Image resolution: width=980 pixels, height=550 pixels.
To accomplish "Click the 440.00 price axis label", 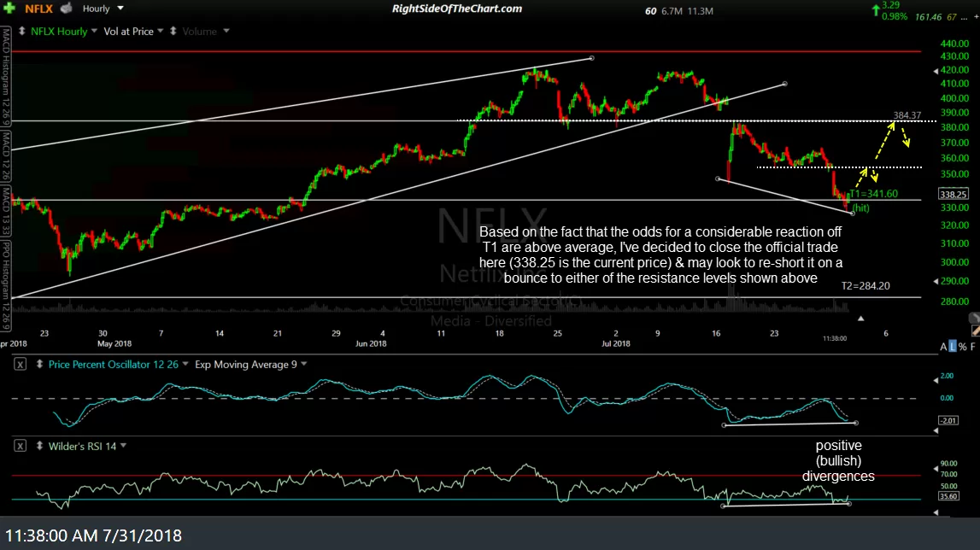I will [x=954, y=44].
